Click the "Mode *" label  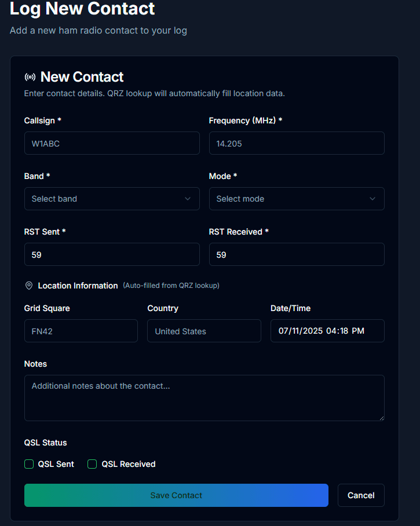click(x=223, y=176)
